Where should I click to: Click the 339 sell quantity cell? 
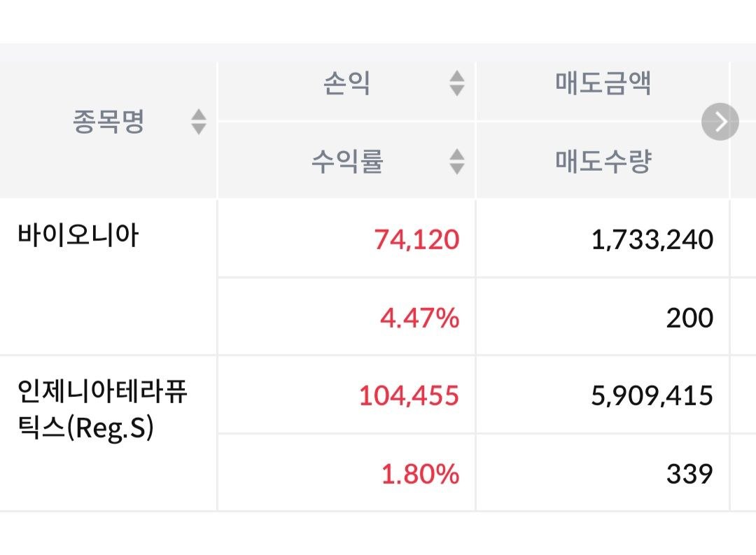(x=689, y=474)
